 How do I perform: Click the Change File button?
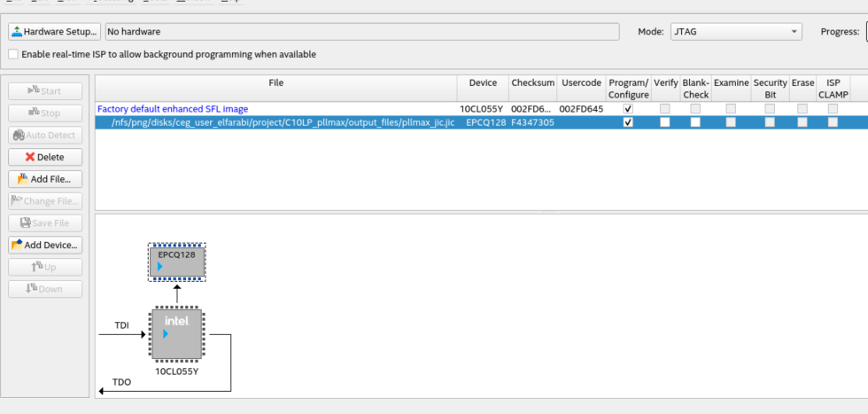(x=45, y=201)
